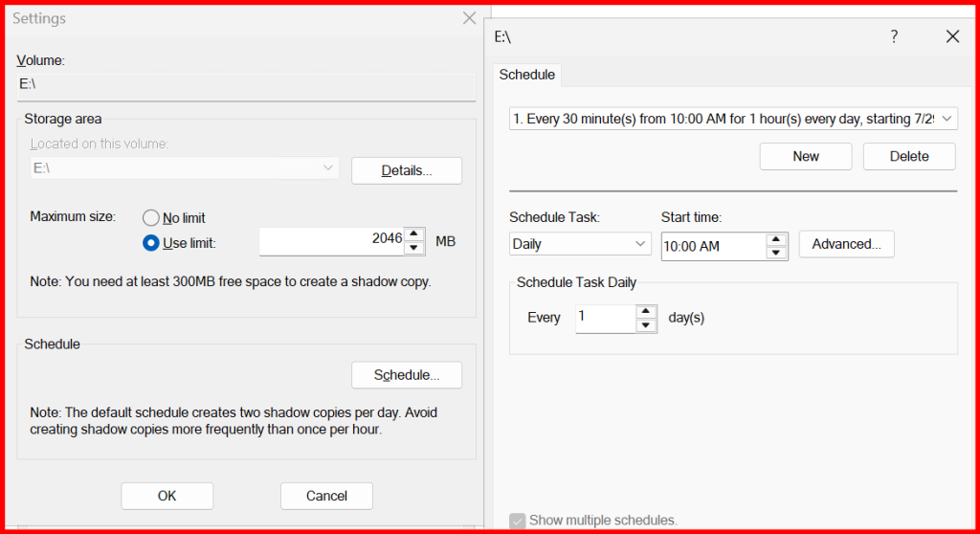Viewport: 980px width, 534px height.
Task: Open Advanced schedule options
Action: [846, 244]
